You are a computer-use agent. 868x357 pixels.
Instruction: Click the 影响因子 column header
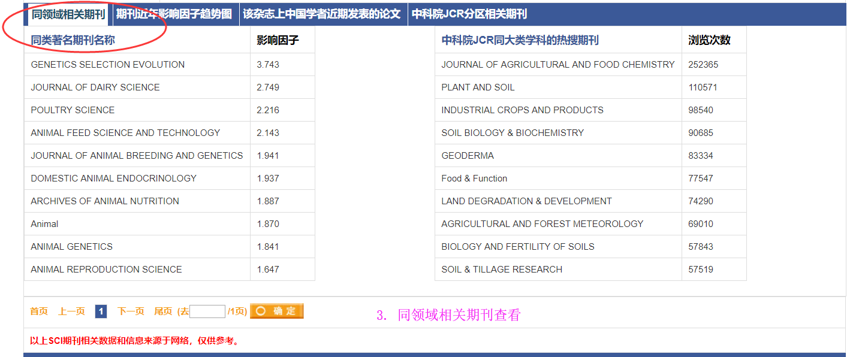pyautogui.click(x=278, y=40)
